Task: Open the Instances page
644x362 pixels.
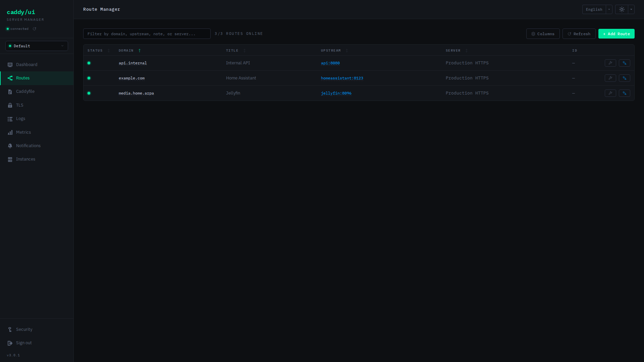Action: (x=37, y=159)
